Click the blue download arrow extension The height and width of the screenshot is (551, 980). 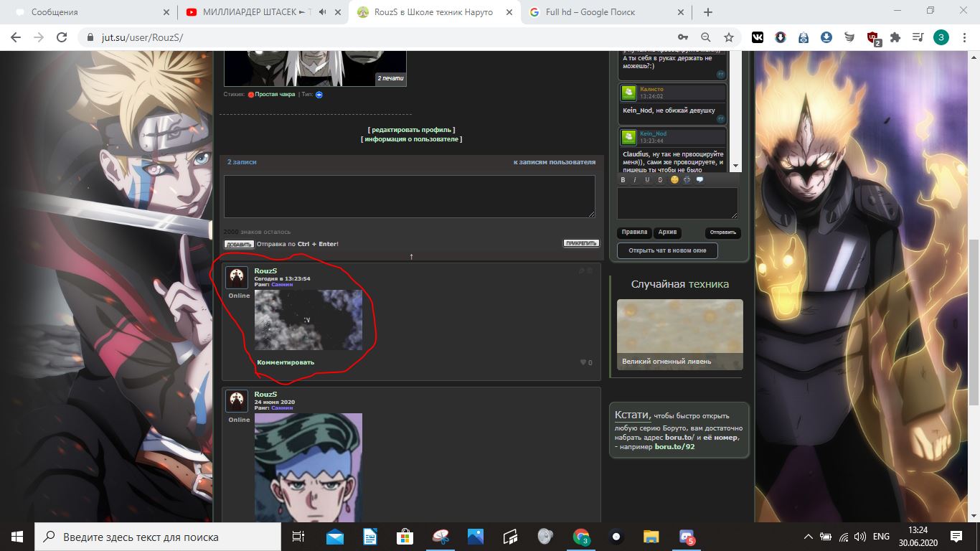826,37
